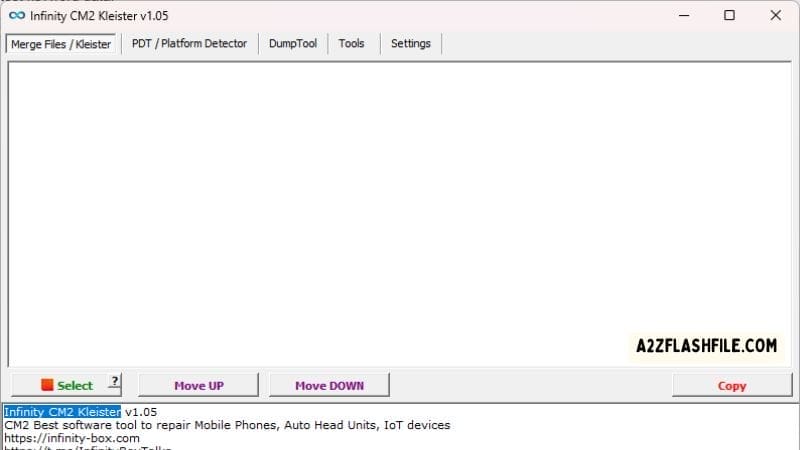
Task: Switch to PDT / Platform Detector tab
Action: (189, 44)
